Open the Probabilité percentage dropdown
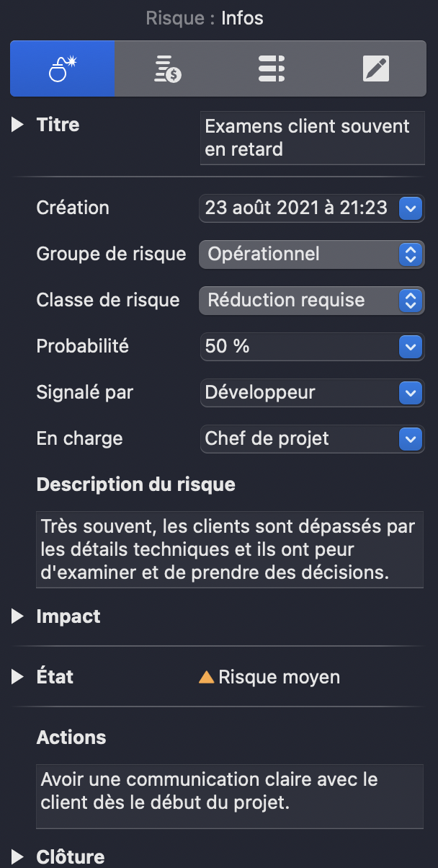 pos(410,347)
